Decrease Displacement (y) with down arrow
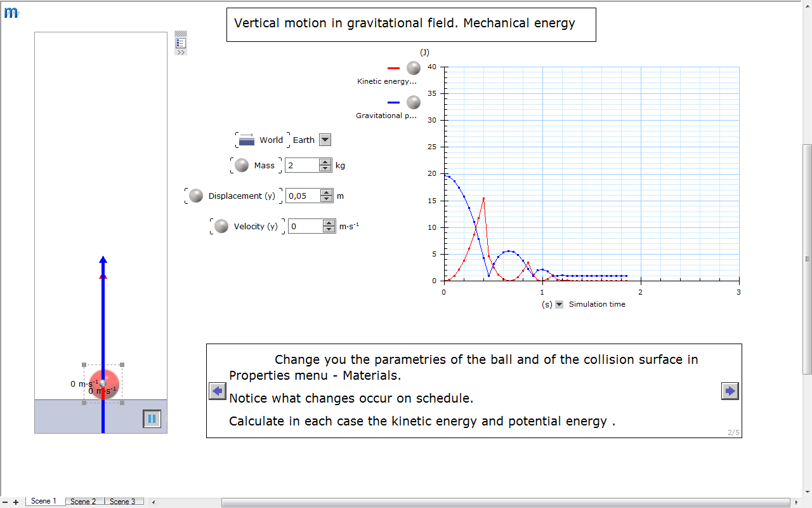Image resolution: width=812 pixels, height=508 pixels. pos(327,199)
